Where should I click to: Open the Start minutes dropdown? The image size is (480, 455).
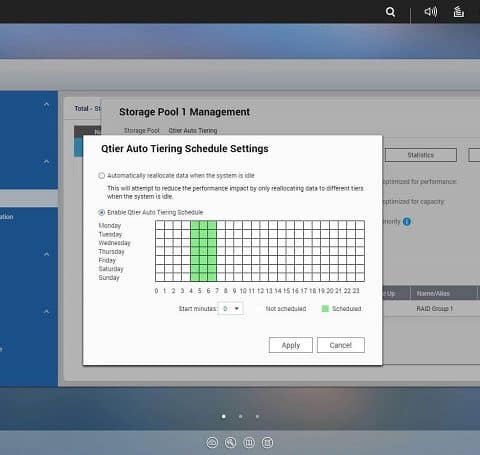[231, 308]
